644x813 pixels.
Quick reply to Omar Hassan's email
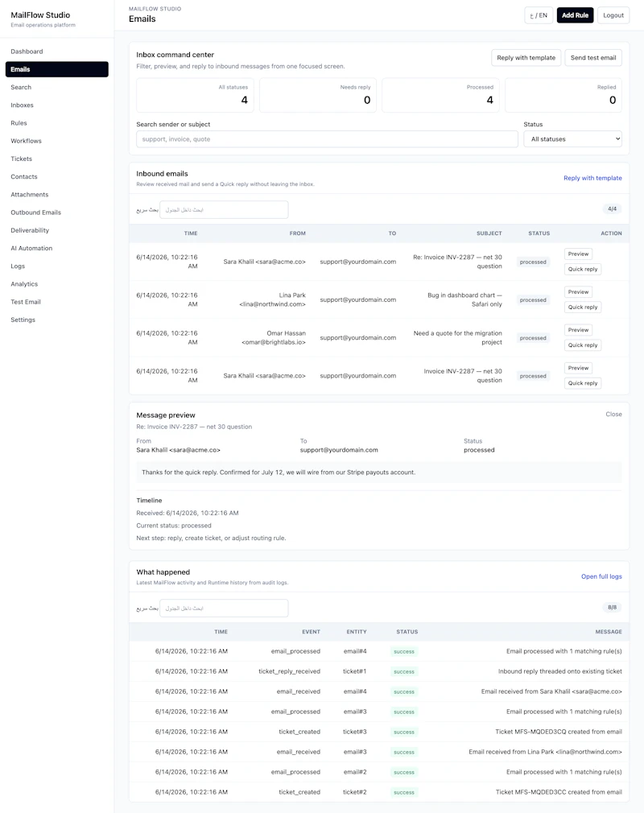pos(583,345)
